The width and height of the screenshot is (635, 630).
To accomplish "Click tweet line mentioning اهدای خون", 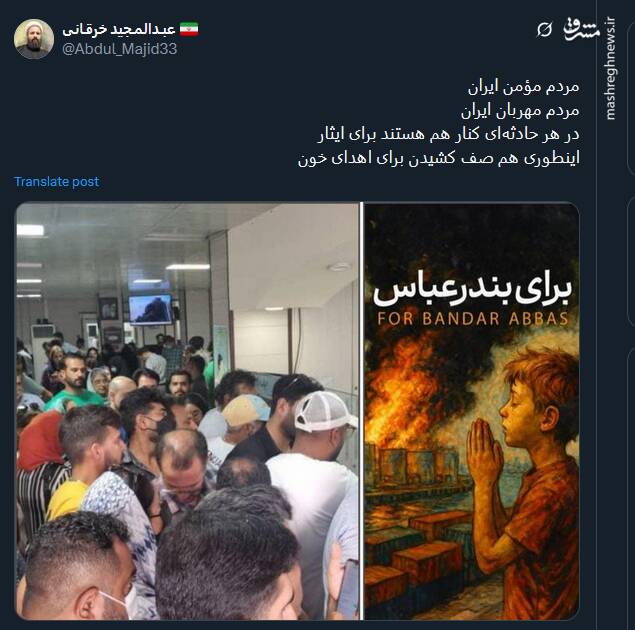I will tap(439, 158).
